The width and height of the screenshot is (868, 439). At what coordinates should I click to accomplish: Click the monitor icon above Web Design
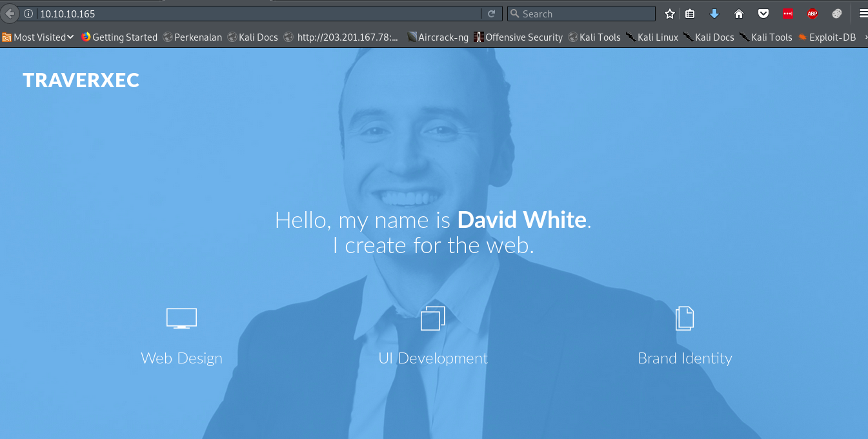[181, 318]
